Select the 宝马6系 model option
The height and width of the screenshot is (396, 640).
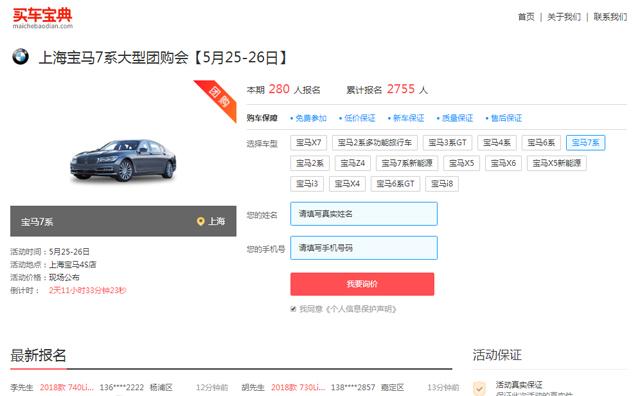coord(541,142)
